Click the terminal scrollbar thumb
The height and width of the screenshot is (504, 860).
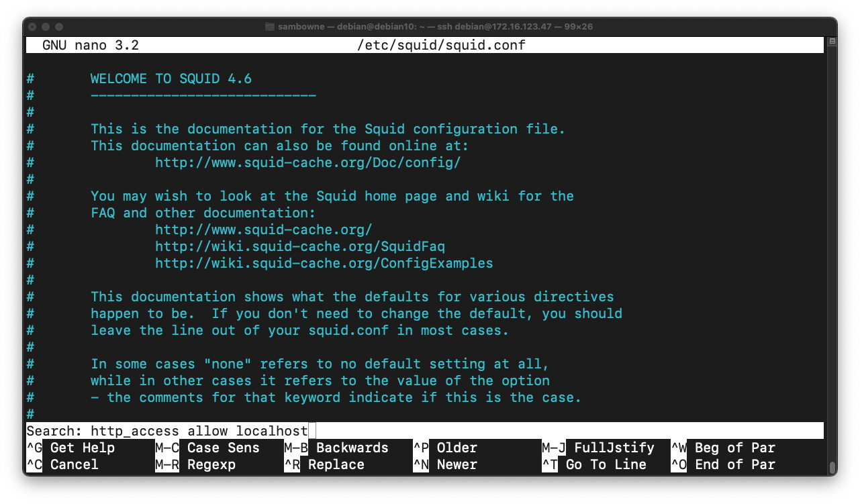pos(832,468)
